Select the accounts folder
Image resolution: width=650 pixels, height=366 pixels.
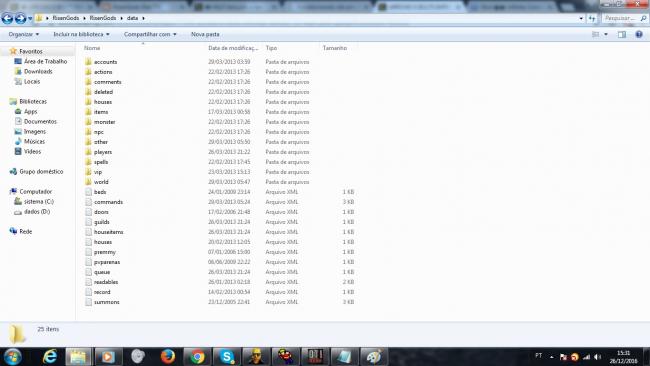click(x=105, y=62)
